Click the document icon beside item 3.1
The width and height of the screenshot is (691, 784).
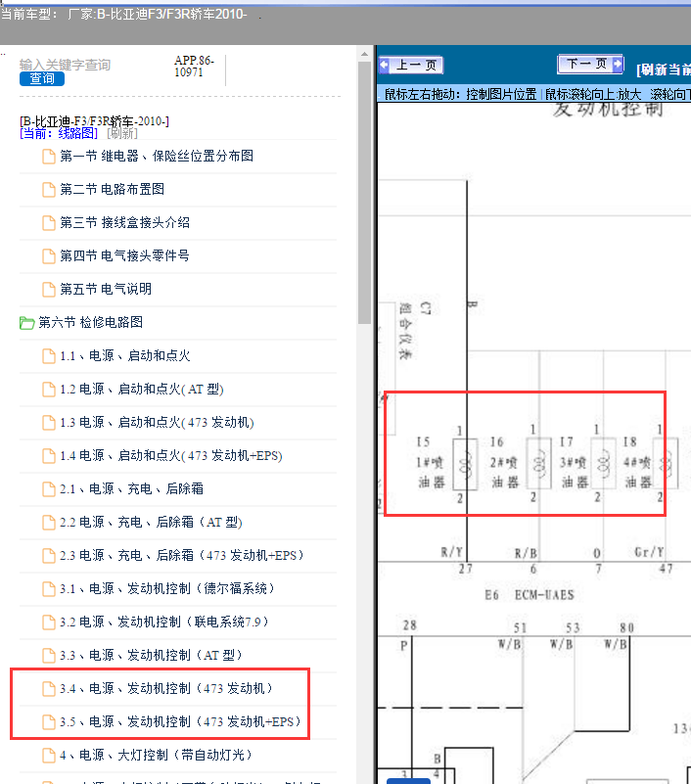pos(49,589)
